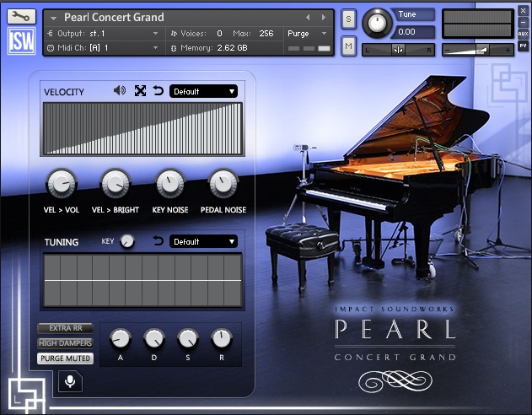
Task: Reset velocity curve with undo arrow
Action: tap(158, 91)
